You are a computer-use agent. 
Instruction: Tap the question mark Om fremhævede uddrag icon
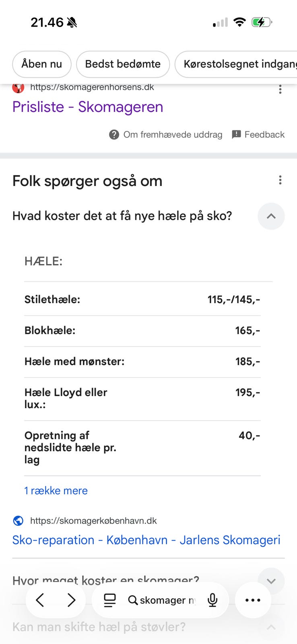(x=114, y=134)
